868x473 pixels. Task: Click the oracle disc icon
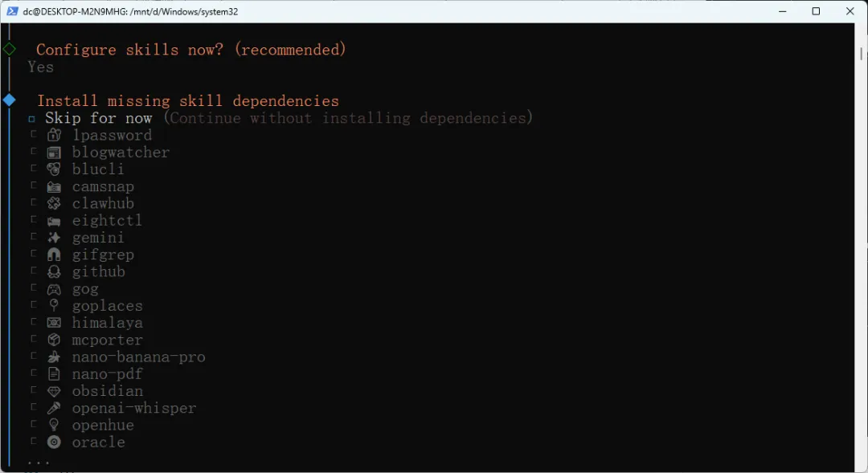click(54, 442)
